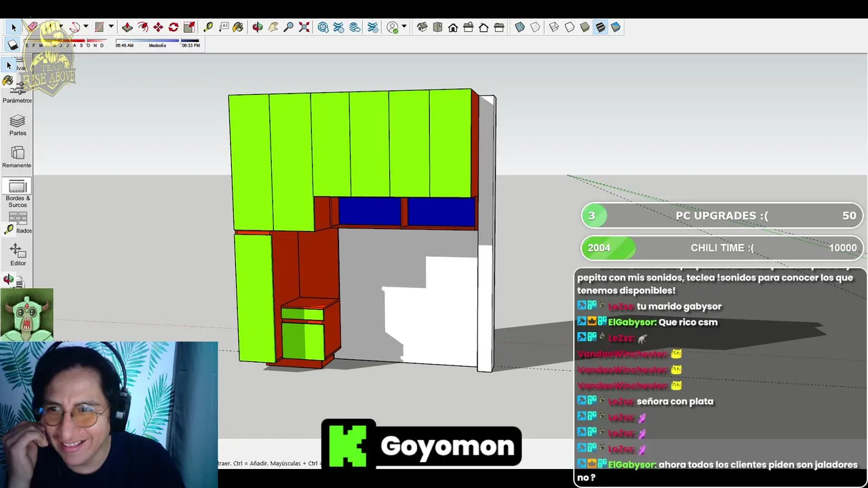Select the arrow cursor icon in left sidebar

coord(8,65)
